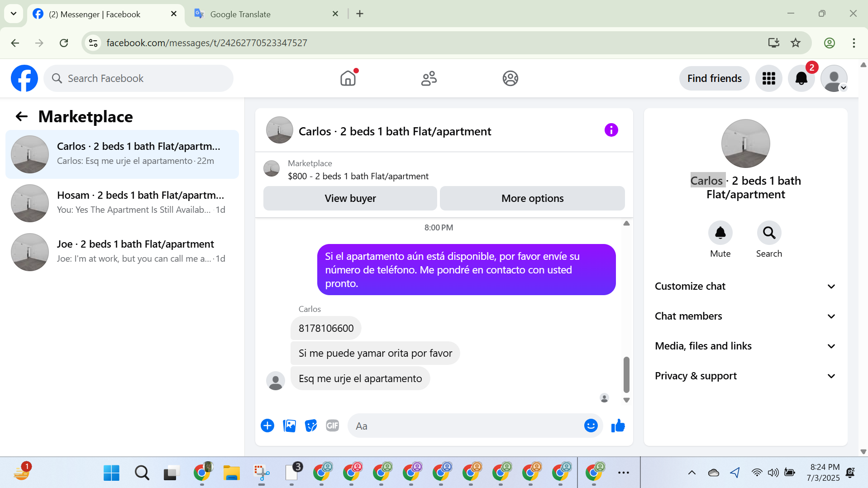This screenshot has height=488, width=868.
Task: Open the Groups icon in top navigation
Action: coord(510,78)
